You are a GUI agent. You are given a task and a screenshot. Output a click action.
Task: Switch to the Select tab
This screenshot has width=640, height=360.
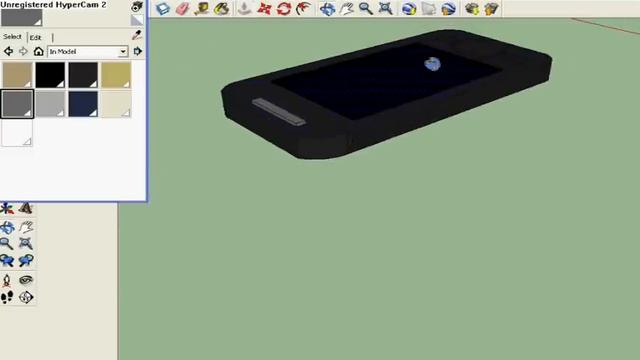pyautogui.click(x=12, y=37)
